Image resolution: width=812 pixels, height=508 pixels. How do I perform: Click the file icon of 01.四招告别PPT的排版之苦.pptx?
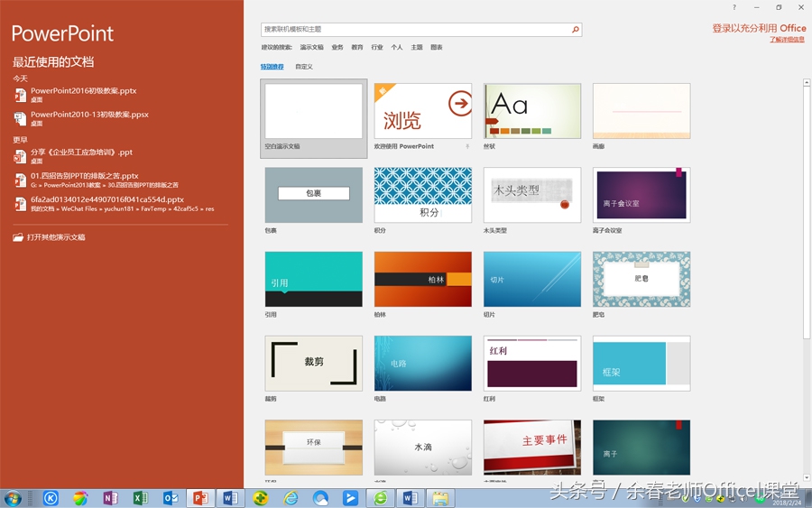click(20, 180)
